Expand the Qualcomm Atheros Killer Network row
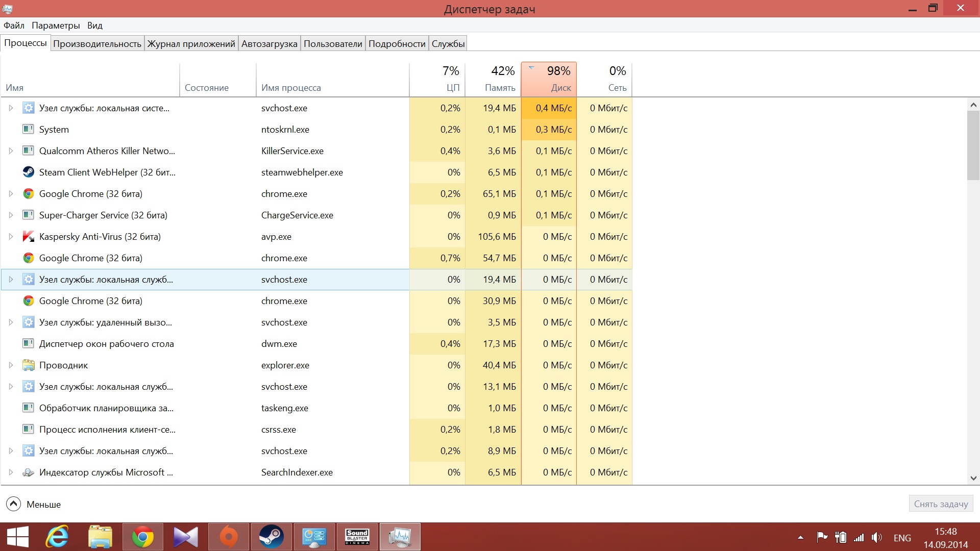This screenshot has width=980, height=551. click(x=11, y=151)
